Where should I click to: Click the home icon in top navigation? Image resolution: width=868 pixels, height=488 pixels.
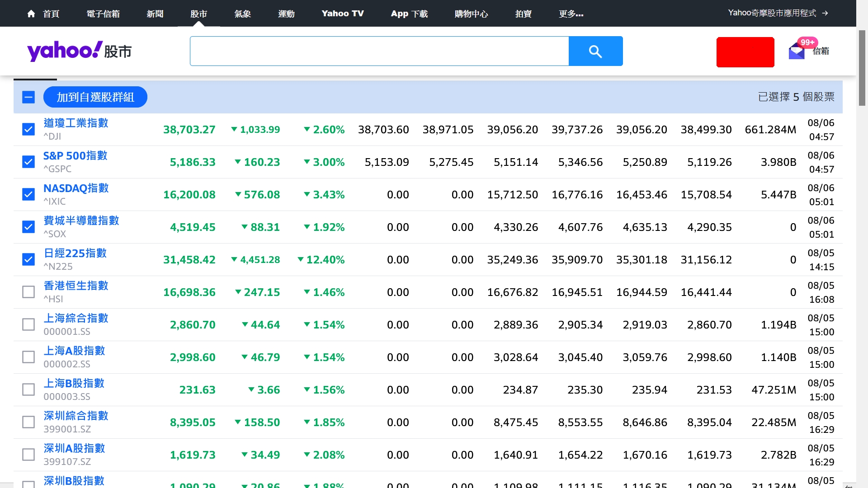click(x=31, y=14)
